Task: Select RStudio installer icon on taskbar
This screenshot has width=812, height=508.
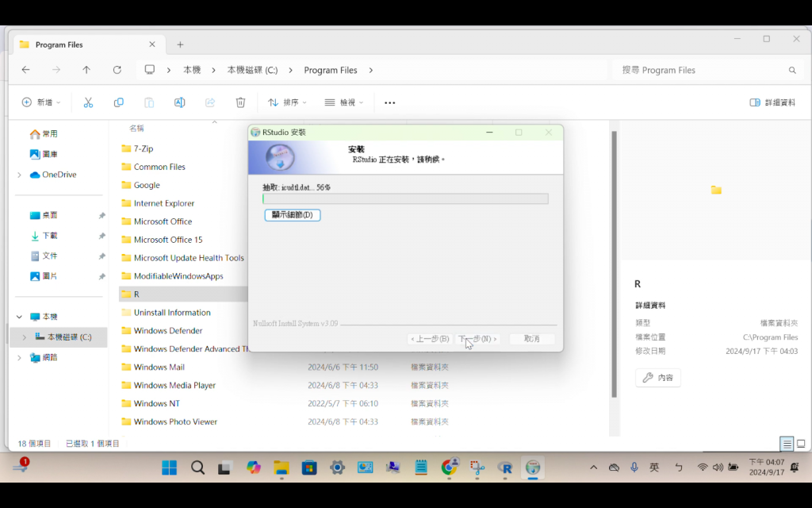Action: [x=533, y=468]
